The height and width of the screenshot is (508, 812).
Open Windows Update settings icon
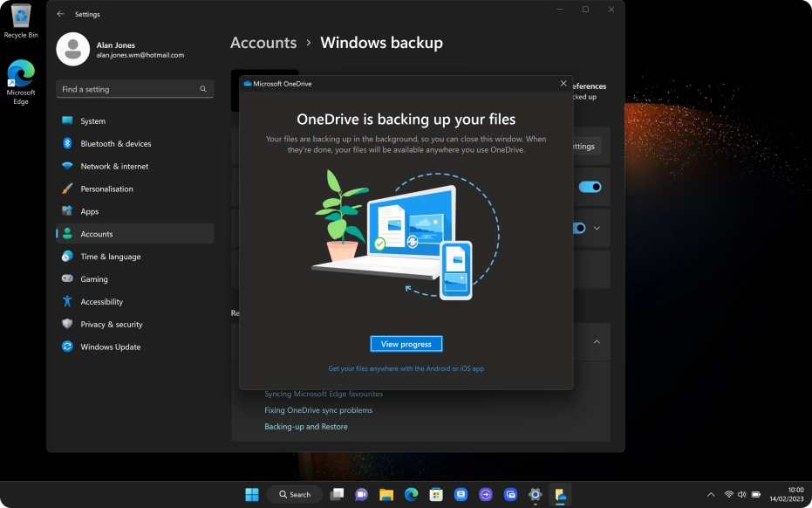coord(67,347)
